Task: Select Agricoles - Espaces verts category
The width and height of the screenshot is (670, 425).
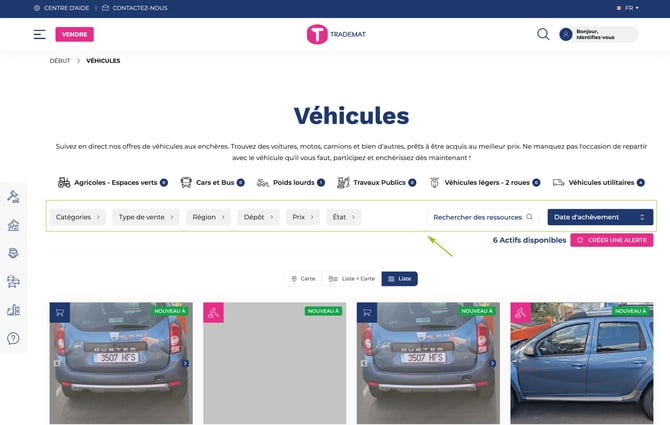Action: click(112, 183)
